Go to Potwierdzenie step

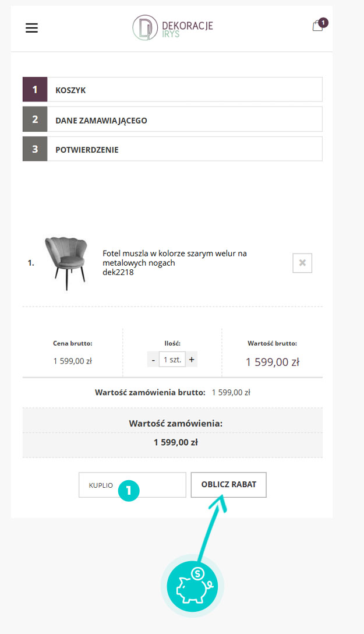tap(172, 149)
